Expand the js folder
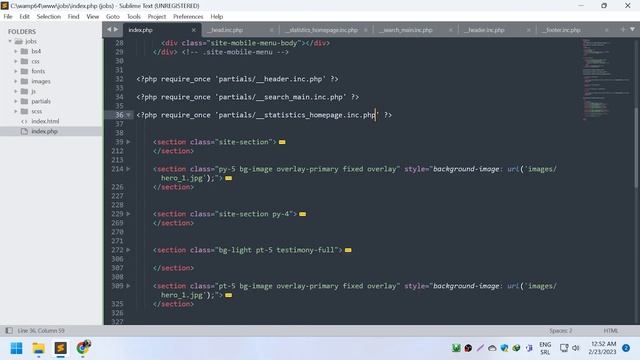 (16, 91)
